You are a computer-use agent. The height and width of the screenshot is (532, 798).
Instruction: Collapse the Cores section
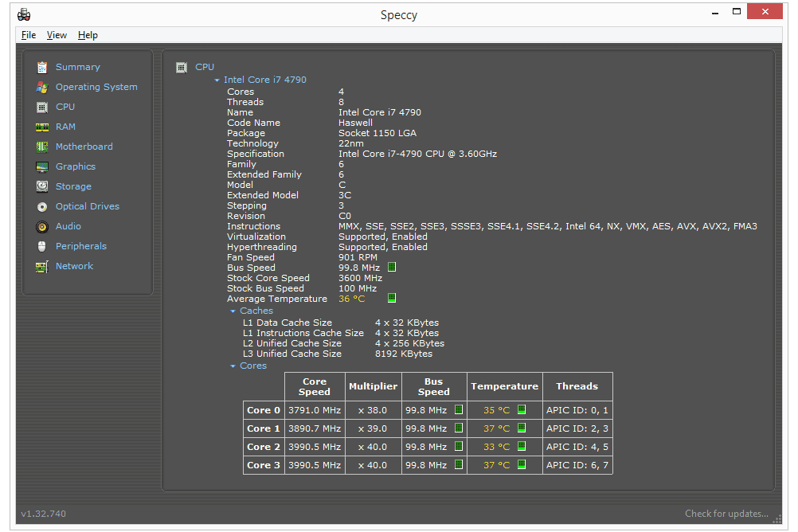click(x=233, y=366)
